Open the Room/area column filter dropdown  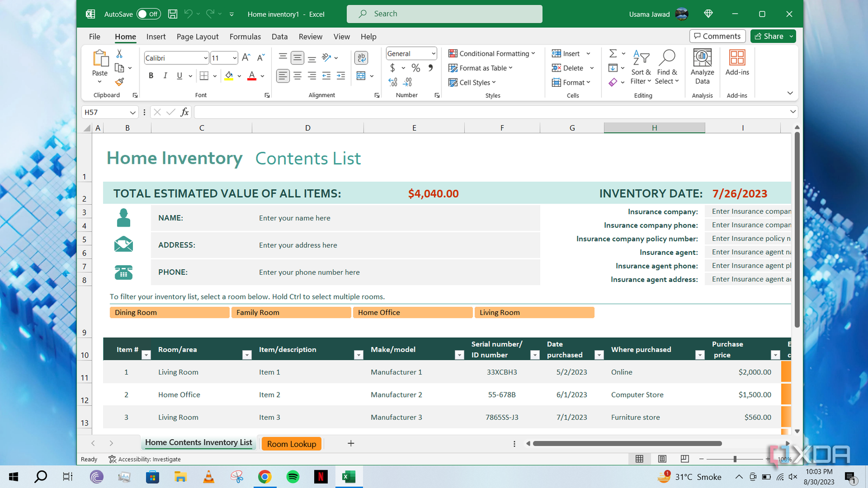point(247,355)
